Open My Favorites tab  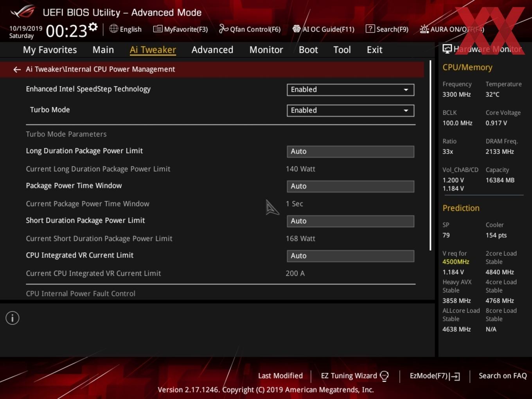click(x=50, y=50)
